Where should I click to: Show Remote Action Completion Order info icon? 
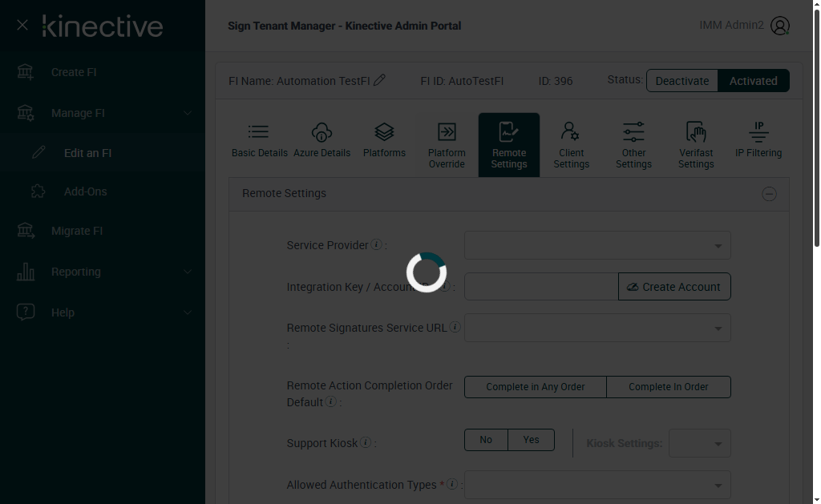(330, 401)
